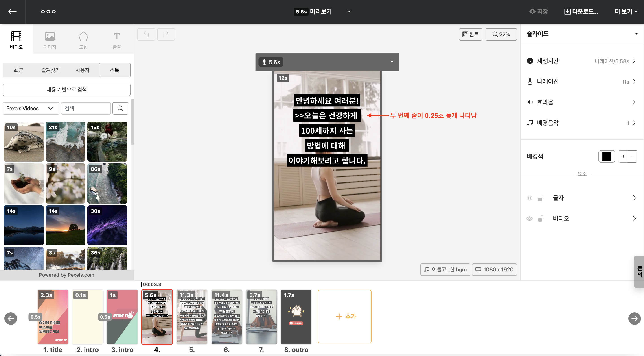
Task: Click the black 배경색 color swatch
Action: (x=607, y=156)
